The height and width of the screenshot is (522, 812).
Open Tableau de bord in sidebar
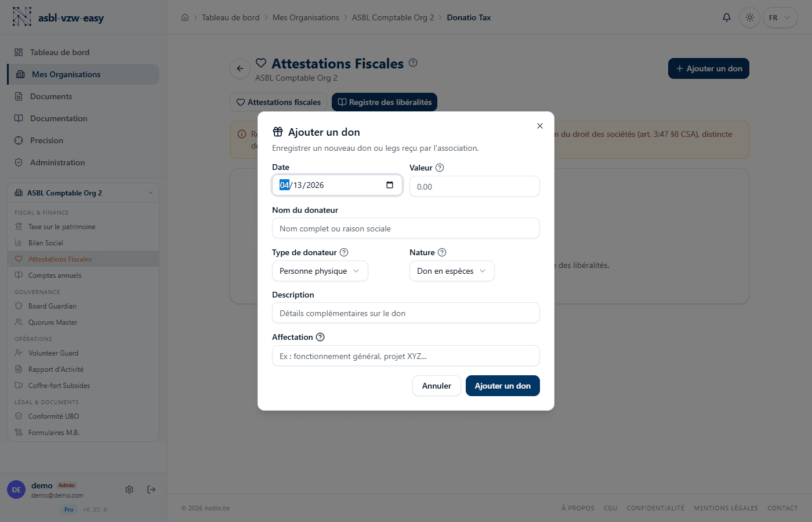83,52
